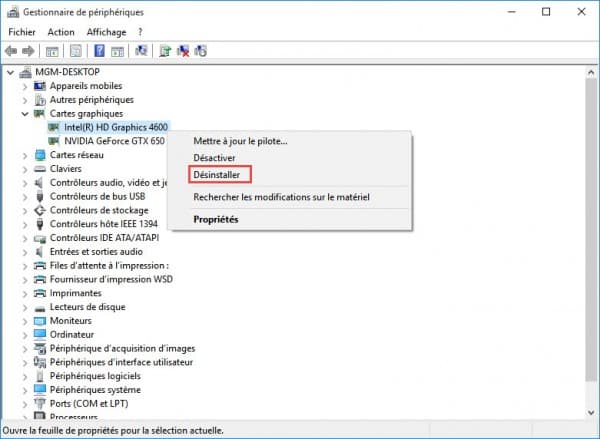Click the vertical scrollbar thumb
This screenshot has width=600, height=439.
(591, 230)
